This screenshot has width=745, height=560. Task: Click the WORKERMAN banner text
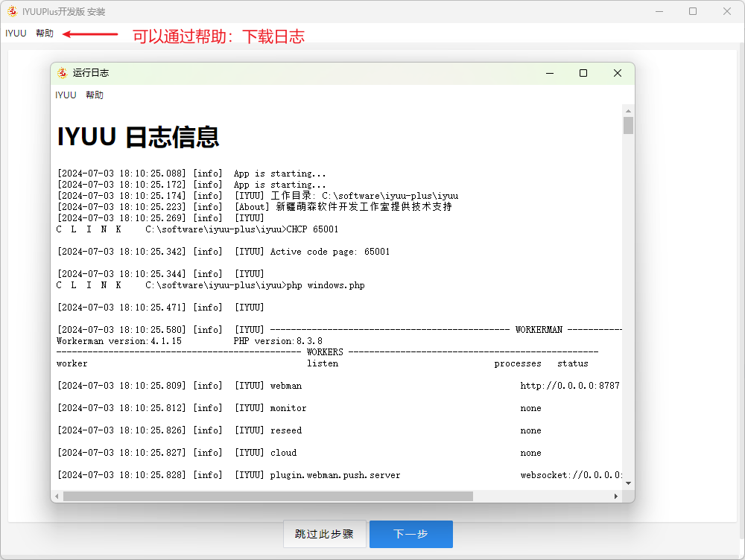539,330
